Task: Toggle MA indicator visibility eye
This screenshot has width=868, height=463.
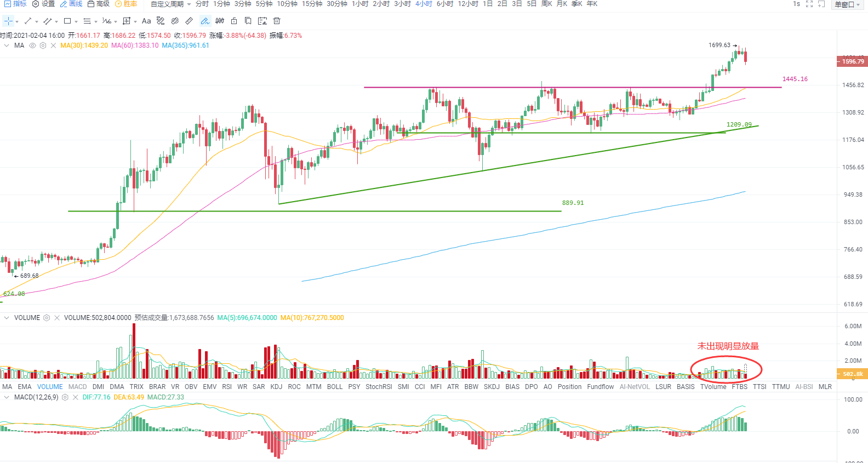Action: pyautogui.click(x=32, y=45)
